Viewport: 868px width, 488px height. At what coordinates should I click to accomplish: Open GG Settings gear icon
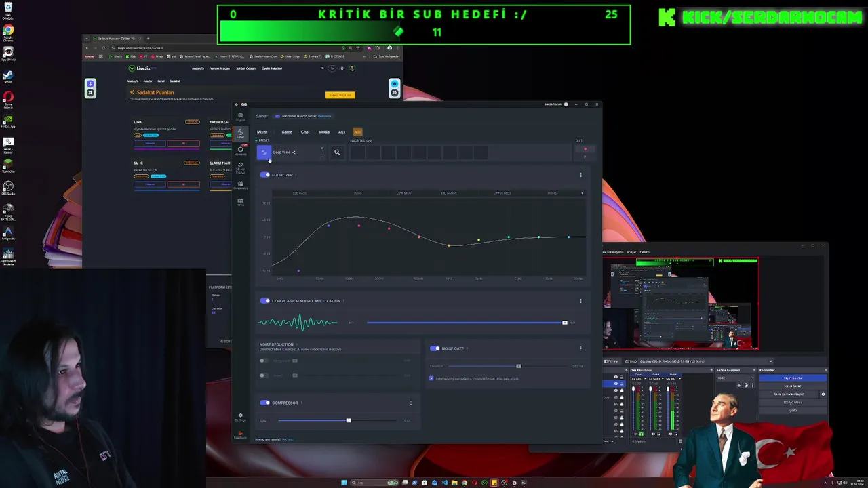[x=240, y=416]
